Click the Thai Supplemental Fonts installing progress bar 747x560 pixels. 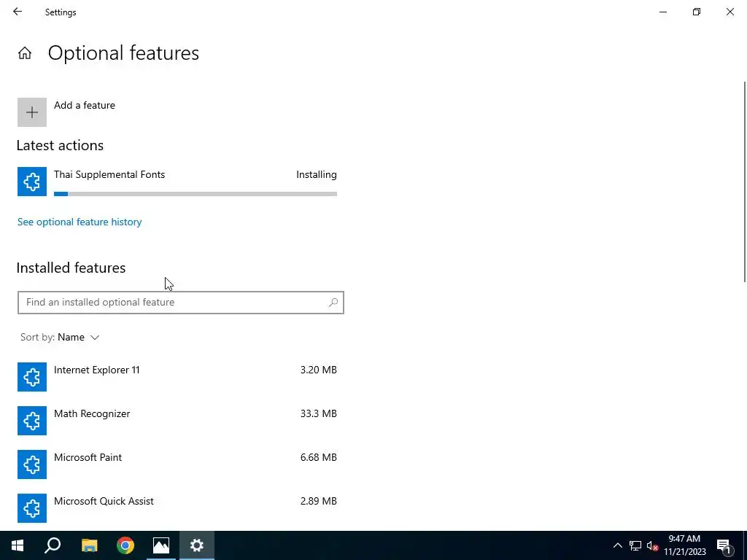tap(196, 194)
